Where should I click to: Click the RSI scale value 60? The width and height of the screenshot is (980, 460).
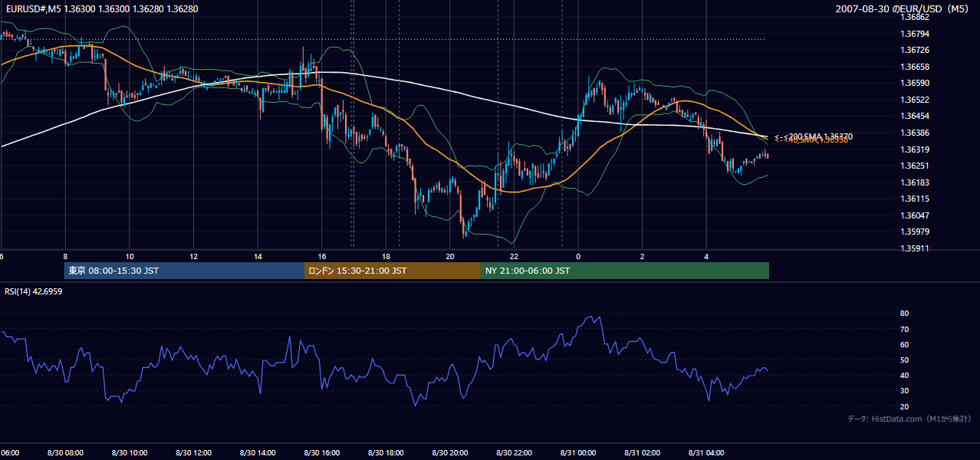click(904, 344)
